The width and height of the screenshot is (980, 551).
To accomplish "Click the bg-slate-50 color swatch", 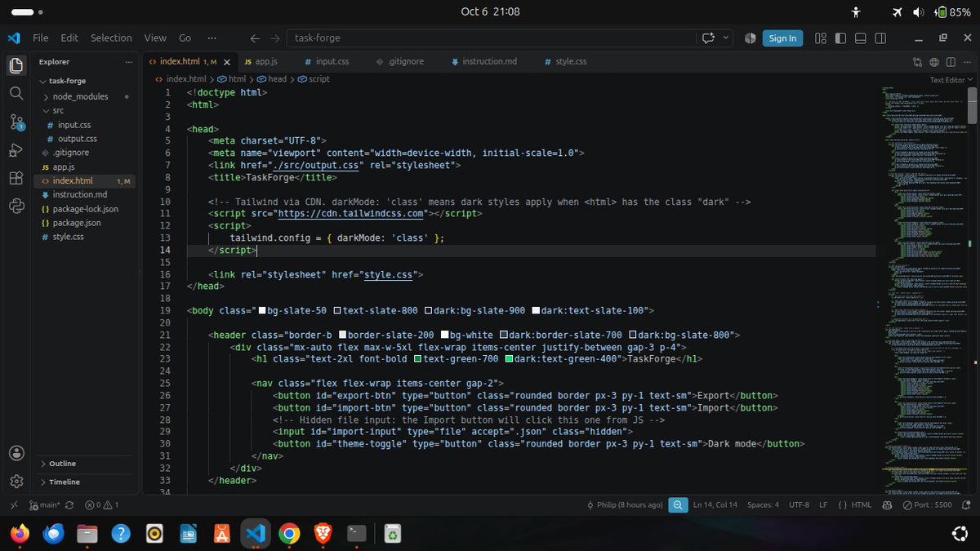I will click(262, 311).
